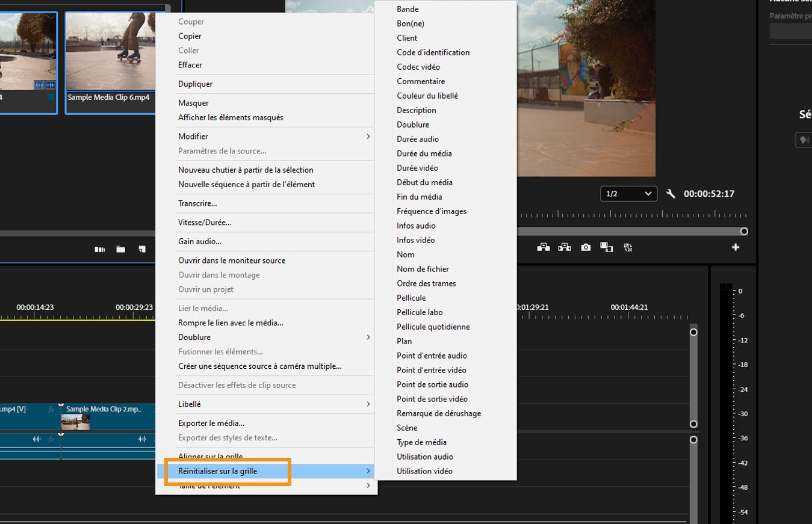Click Automate to Sequence icon
Viewport: 812px width, 524px height.
[x=100, y=249]
